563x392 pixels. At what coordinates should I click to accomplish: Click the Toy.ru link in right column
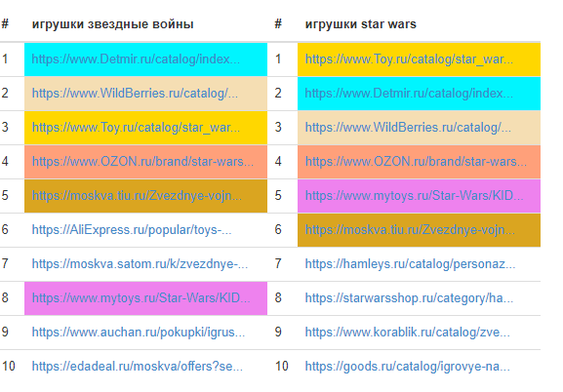409,59
